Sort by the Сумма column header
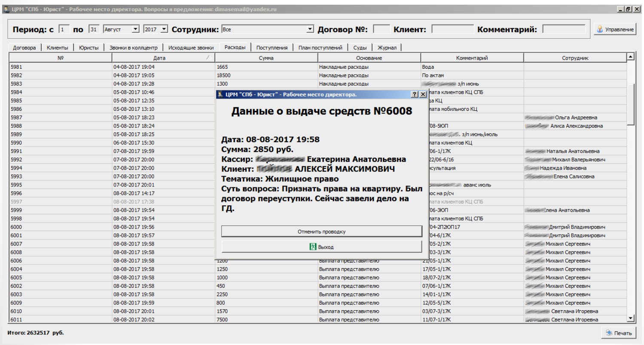644x345 pixels. 266,58
